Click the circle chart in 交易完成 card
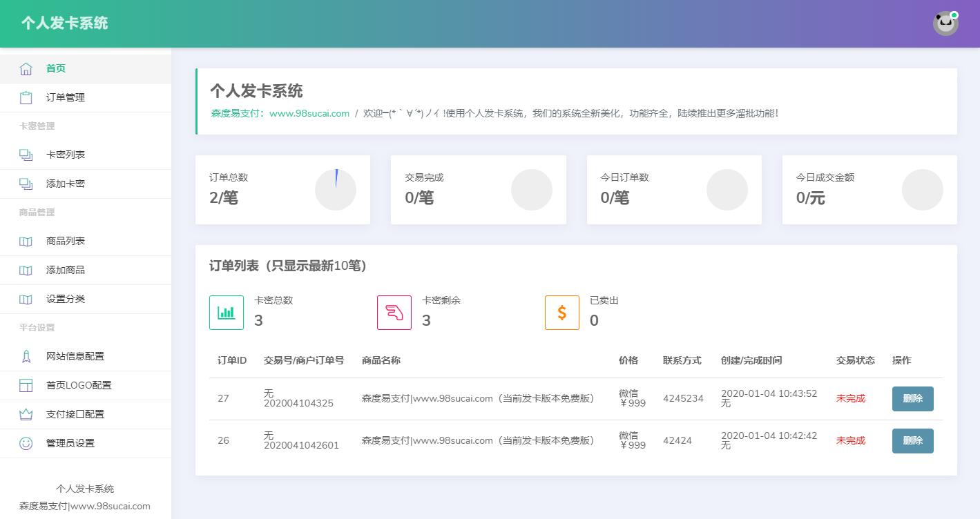The height and width of the screenshot is (519, 980). [x=532, y=190]
